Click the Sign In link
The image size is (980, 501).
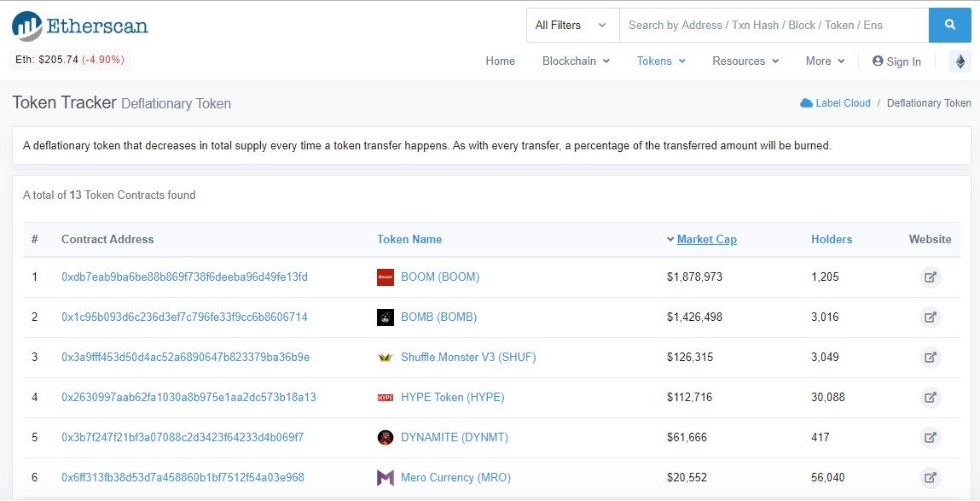click(x=896, y=61)
